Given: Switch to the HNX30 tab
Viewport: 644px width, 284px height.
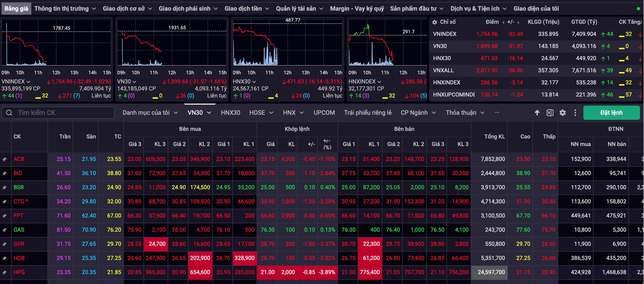Looking at the screenshot, I should [230, 113].
